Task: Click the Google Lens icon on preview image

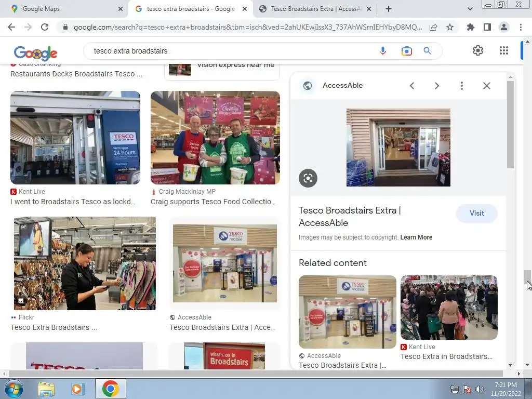Action: coord(308,178)
